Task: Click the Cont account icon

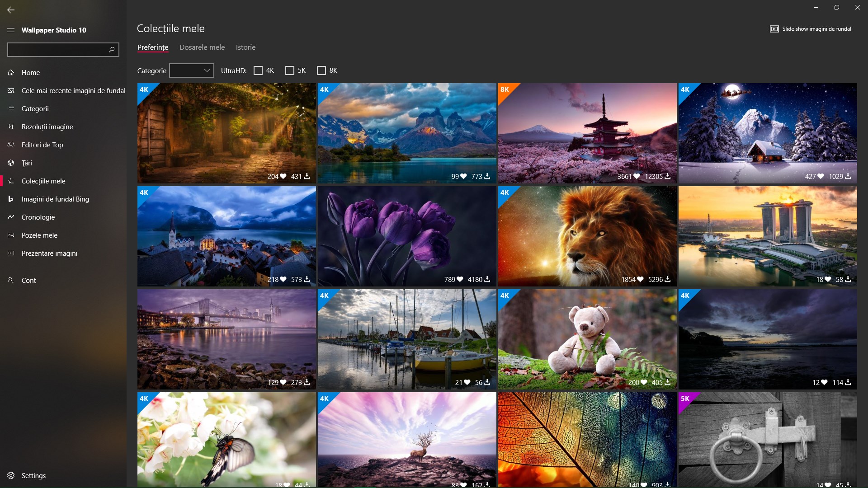Action: coord(11,280)
